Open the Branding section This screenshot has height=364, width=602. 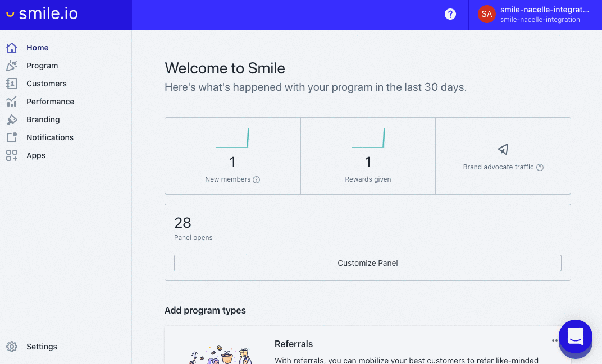coord(43,119)
